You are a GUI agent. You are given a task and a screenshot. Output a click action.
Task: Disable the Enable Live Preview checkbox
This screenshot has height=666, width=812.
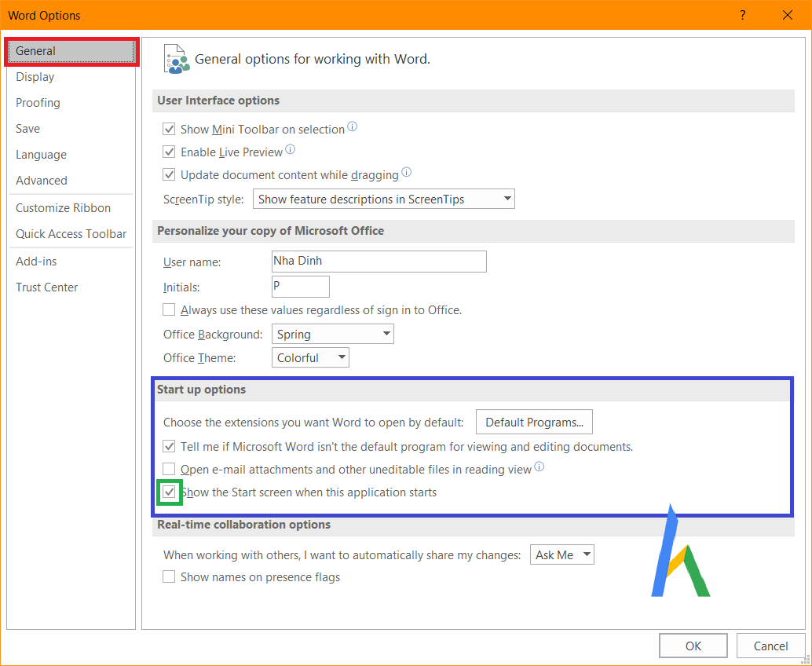pyautogui.click(x=169, y=152)
